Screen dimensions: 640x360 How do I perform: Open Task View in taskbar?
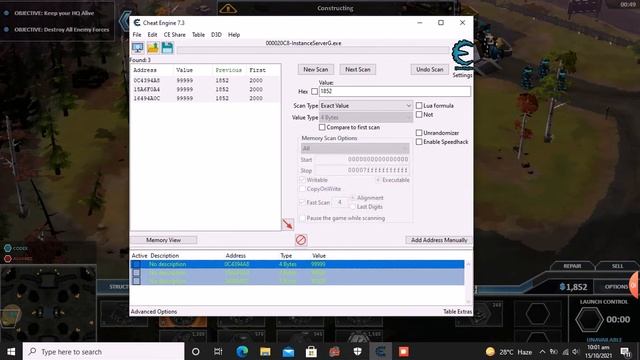pyautogui.click(x=218, y=351)
